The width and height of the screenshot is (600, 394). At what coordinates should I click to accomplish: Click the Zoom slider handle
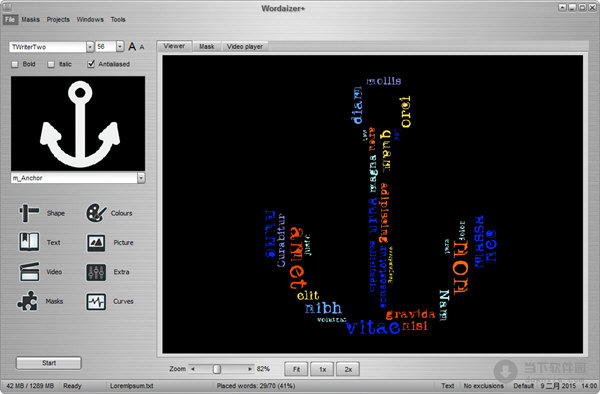217,369
